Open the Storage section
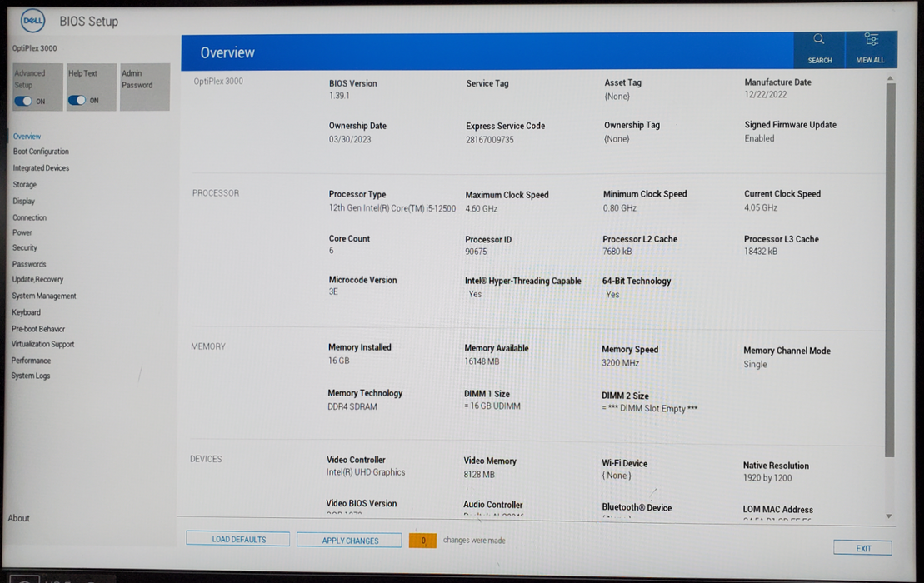This screenshot has width=924, height=583. (x=25, y=184)
